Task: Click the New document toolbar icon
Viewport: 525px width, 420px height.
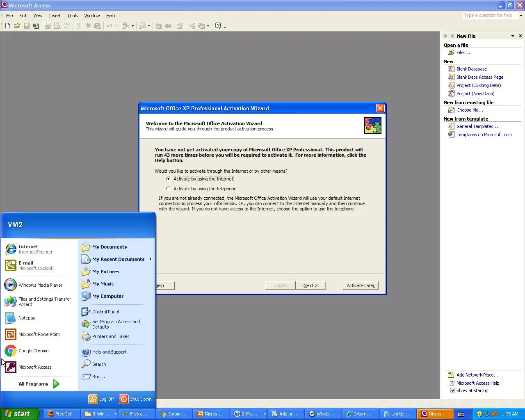Action: click(7, 26)
